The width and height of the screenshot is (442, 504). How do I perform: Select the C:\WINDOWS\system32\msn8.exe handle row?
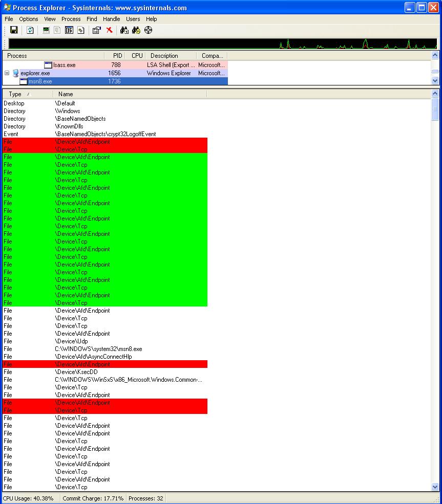[105, 349]
